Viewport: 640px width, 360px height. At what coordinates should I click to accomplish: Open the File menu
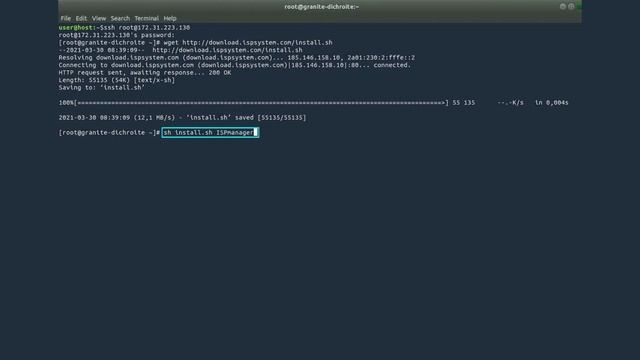pos(65,18)
